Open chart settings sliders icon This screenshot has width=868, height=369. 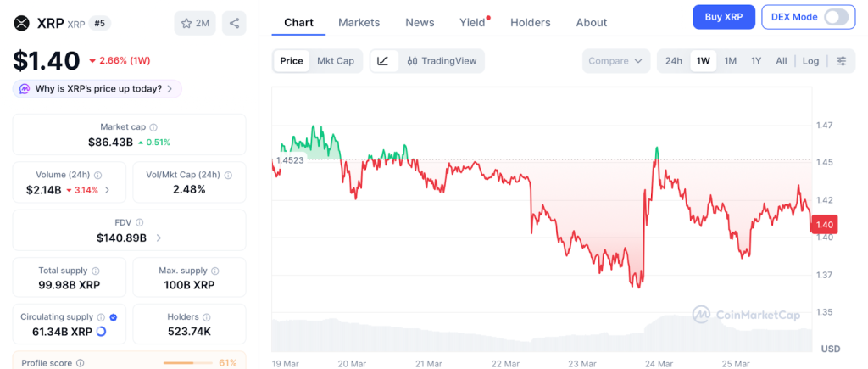(x=841, y=61)
